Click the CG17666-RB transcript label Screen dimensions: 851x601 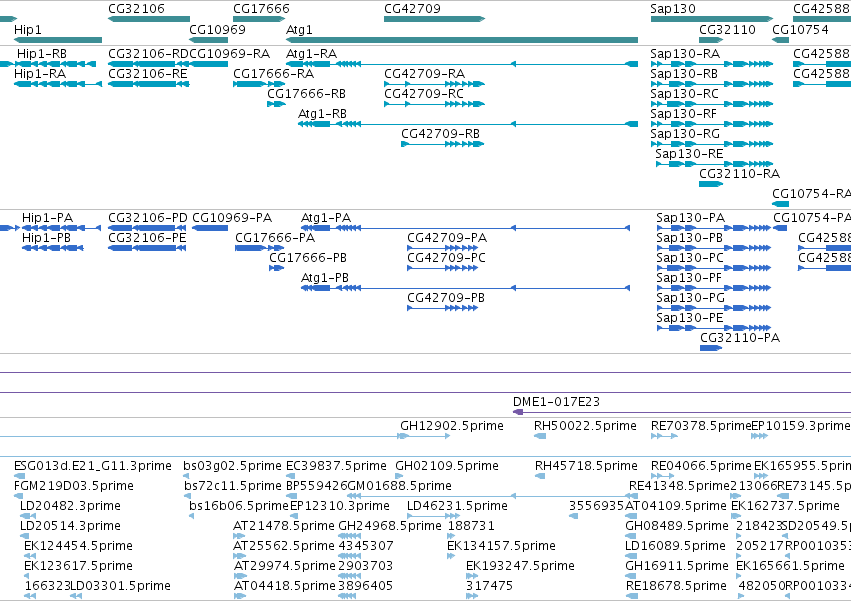coord(307,93)
